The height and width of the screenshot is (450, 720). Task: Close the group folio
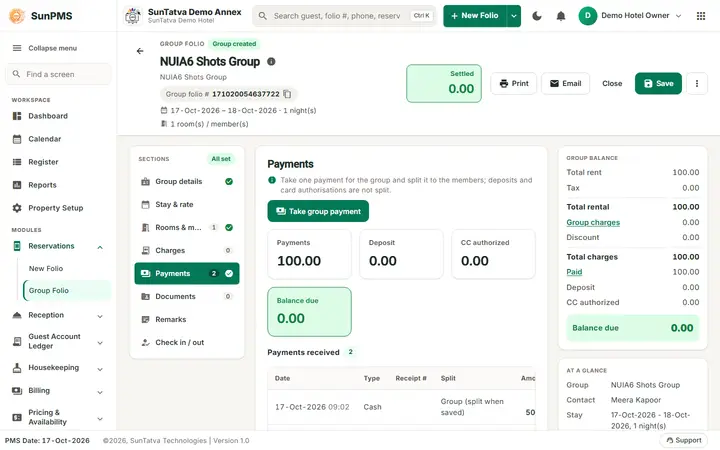[612, 84]
